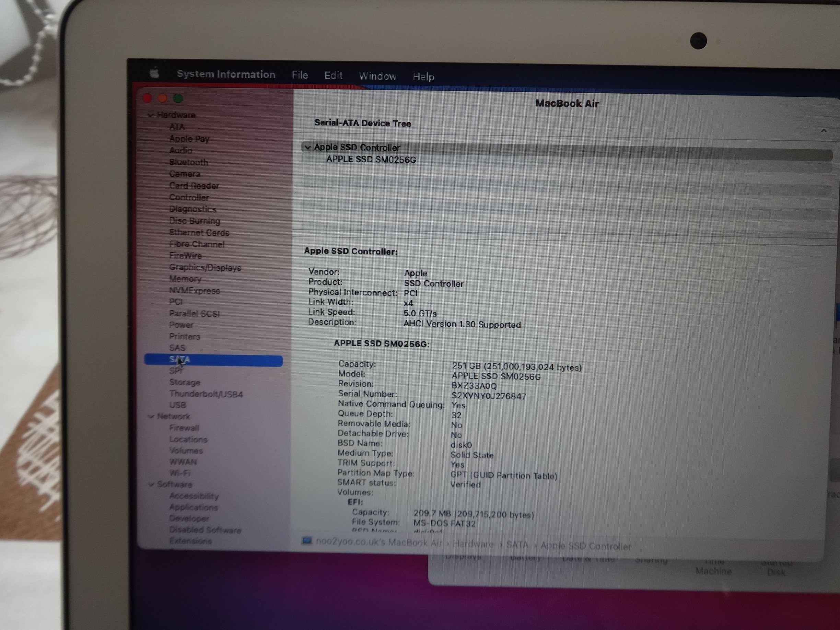
Task: Select Applications in the sidebar
Action: [x=194, y=507]
